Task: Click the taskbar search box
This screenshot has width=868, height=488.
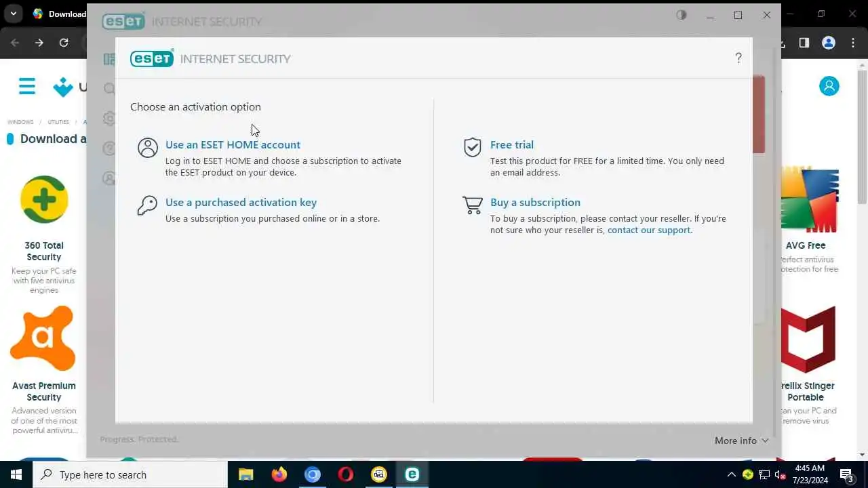Action: 130,474
